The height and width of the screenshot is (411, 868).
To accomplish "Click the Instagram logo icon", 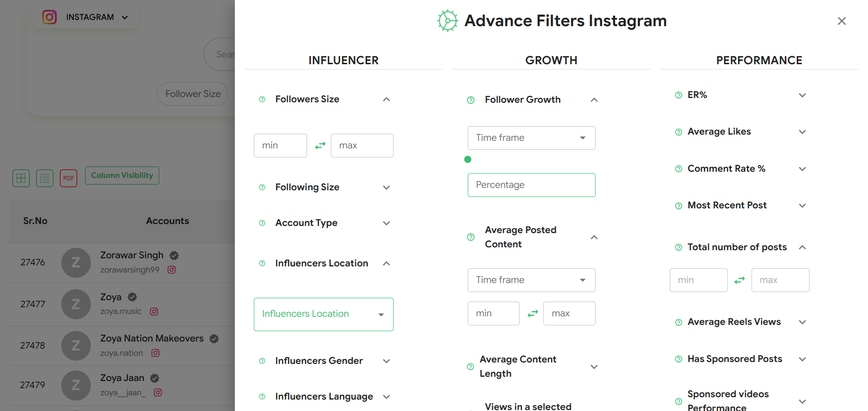I will pos(49,17).
